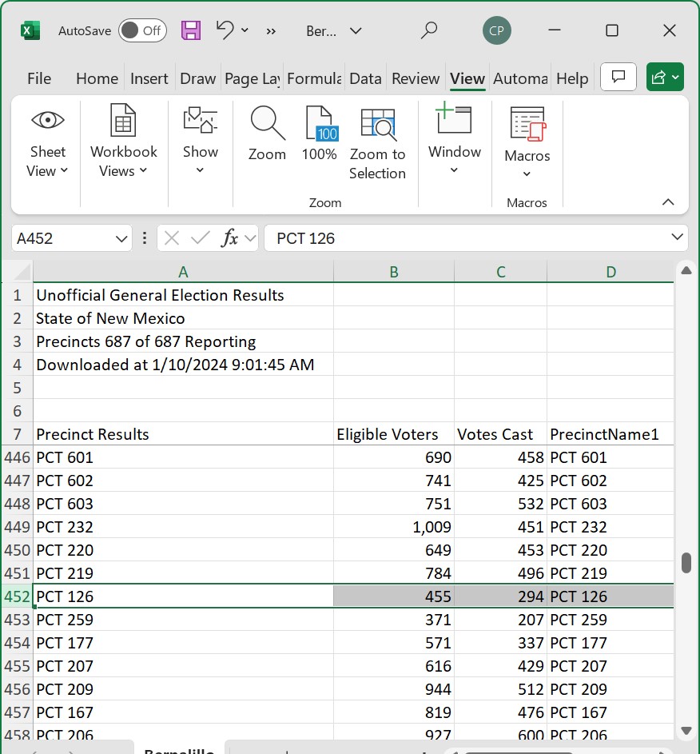Confirm entry with checkmark icon
This screenshot has width=700, height=754.
click(x=201, y=238)
